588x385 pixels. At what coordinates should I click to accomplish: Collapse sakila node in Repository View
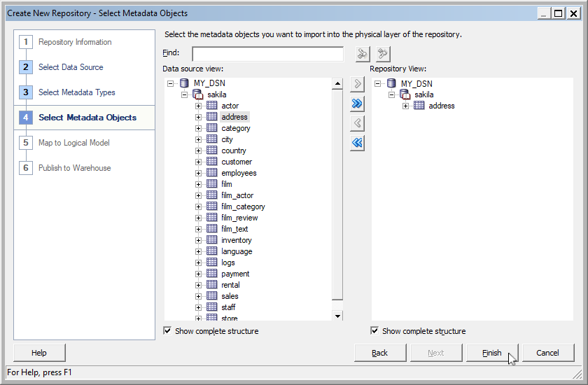(x=391, y=94)
